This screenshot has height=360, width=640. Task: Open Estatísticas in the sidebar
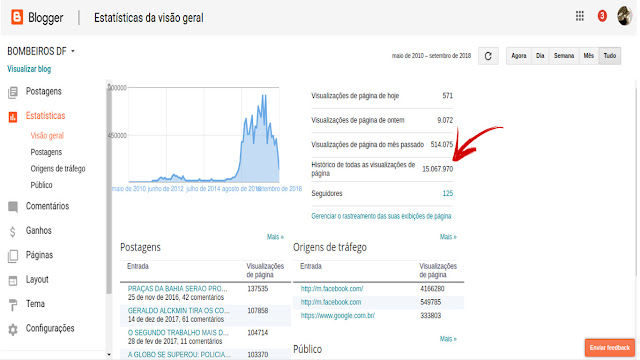coord(45,116)
